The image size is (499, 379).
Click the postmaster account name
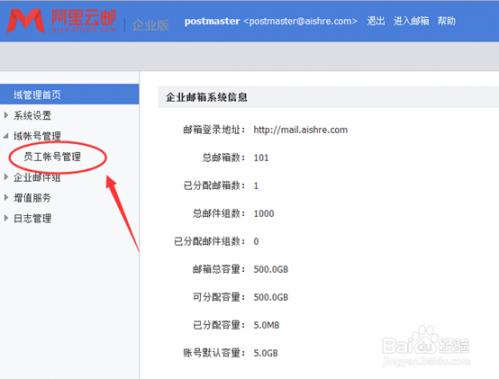tap(212, 21)
